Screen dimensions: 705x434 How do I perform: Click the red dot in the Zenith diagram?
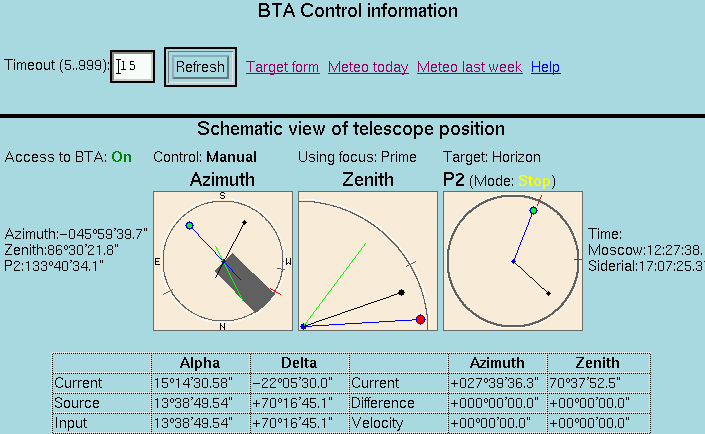[420, 319]
